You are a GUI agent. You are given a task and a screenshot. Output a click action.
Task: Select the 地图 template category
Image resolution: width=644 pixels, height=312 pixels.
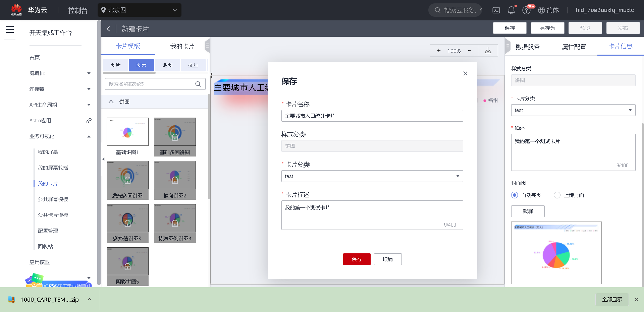[167, 65]
